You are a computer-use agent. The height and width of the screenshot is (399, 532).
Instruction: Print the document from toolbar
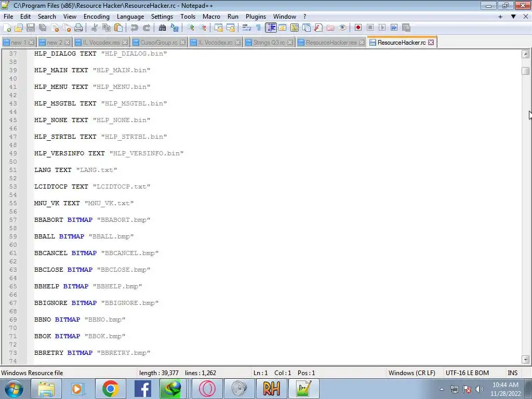(78, 28)
